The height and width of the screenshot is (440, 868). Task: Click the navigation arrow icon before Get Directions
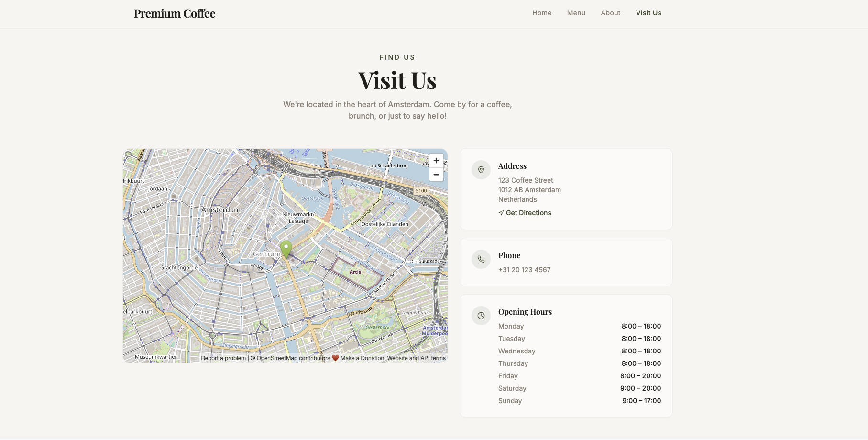point(501,212)
